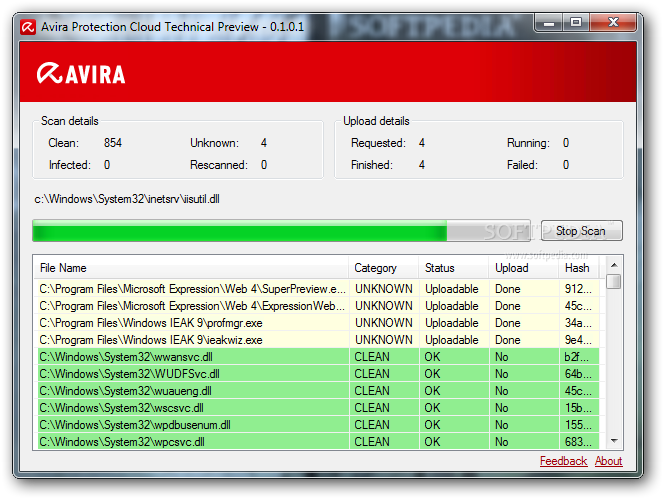Click UNKNOWN category of profmgr.exe row

pos(384,323)
